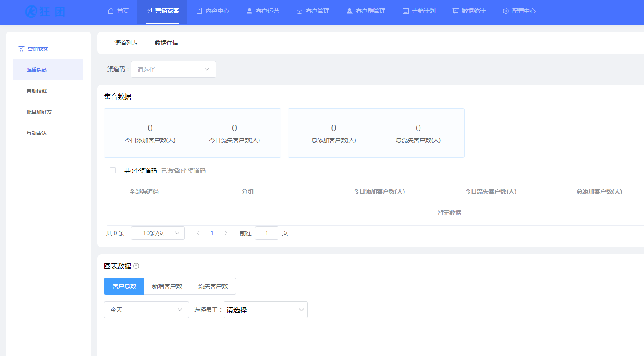The height and width of the screenshot is (356, 644).
Task: Click 总添加客户数(人) summary card value
Action: pyautogui.click(x=334, y=128)
